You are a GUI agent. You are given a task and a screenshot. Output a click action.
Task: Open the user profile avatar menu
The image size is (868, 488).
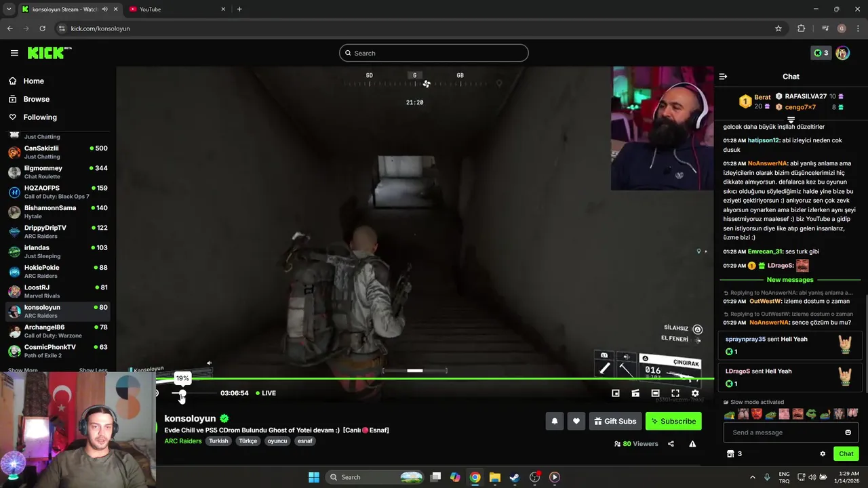click(x=842, y=53)
